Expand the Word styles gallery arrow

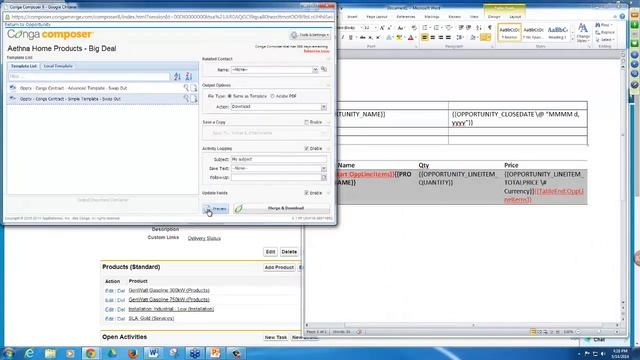[x=573, y=40]
